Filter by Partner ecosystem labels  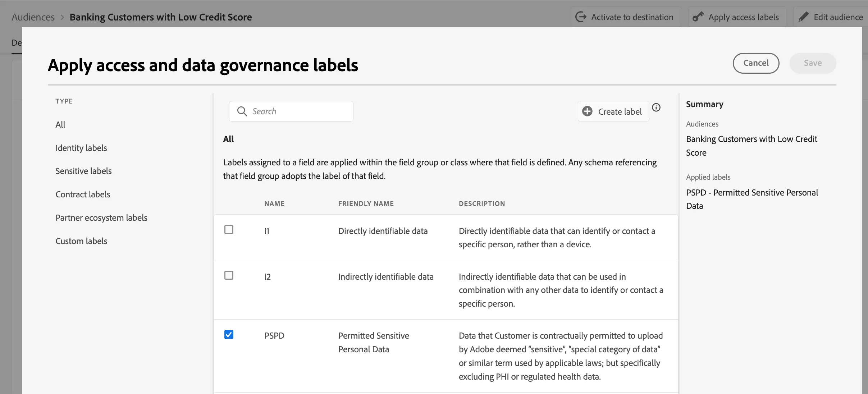coord(101,217)
